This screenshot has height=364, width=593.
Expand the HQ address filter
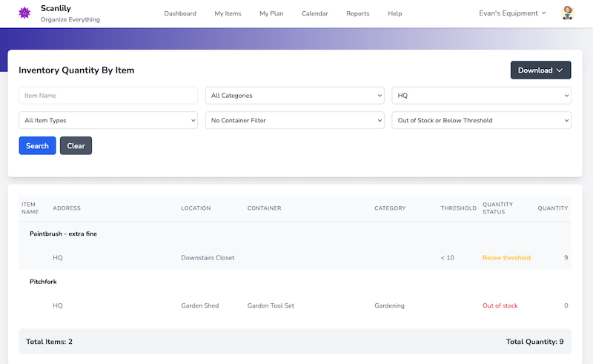(481, 96)
